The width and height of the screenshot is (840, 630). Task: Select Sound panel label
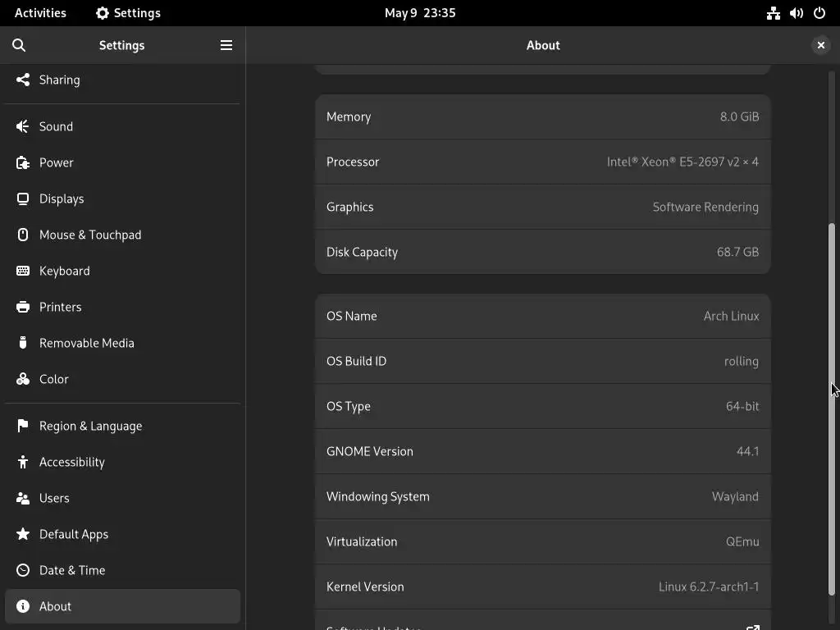(x=56, y=126)
